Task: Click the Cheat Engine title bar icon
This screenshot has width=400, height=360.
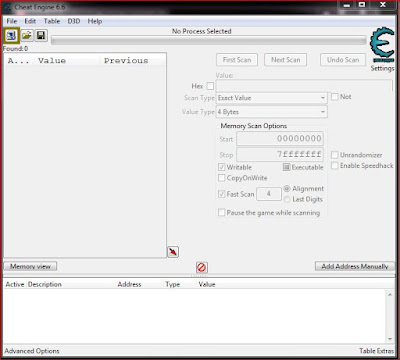Action: pos(8,7)
